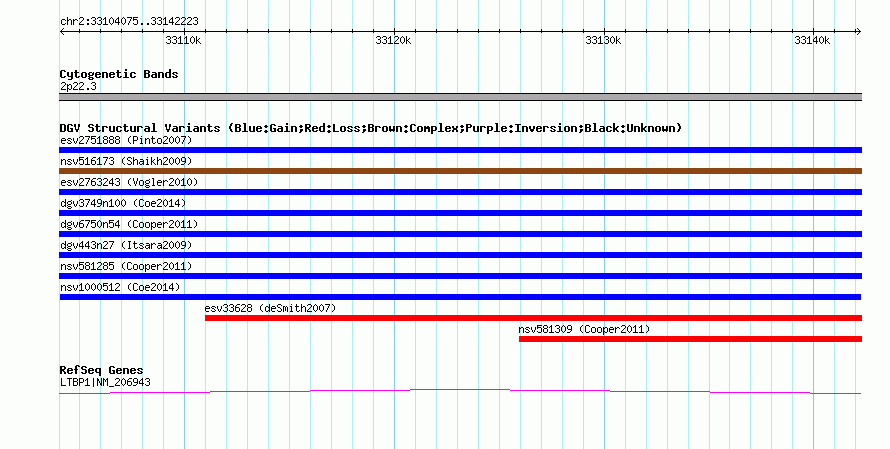890x449 pixels.
Task: Click the red loss bar for nsv581309
Action: click(x=690, y=339)
